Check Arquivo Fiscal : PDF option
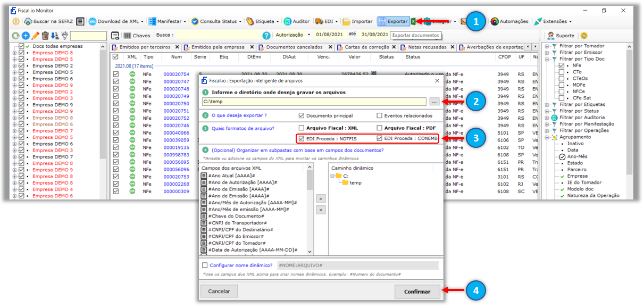644x308 pixels. [379, 128]
